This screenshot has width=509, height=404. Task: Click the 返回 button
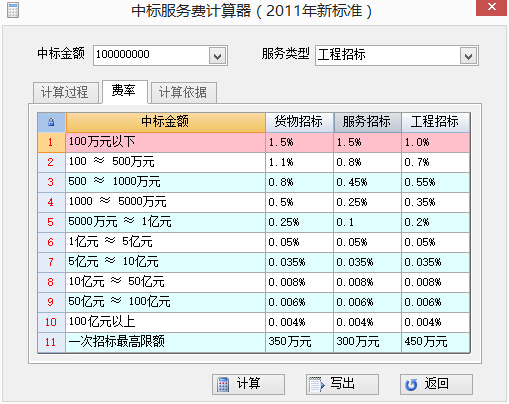pos(436,384)
